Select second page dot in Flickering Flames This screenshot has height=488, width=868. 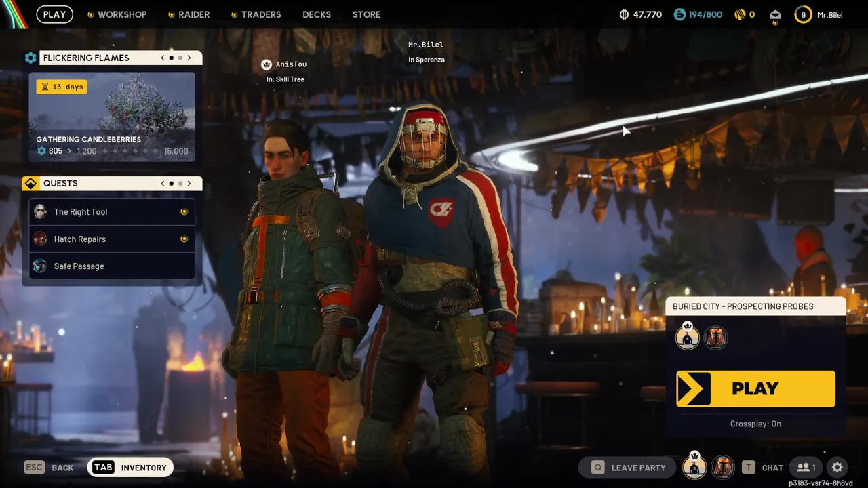[x=180, y=58]
